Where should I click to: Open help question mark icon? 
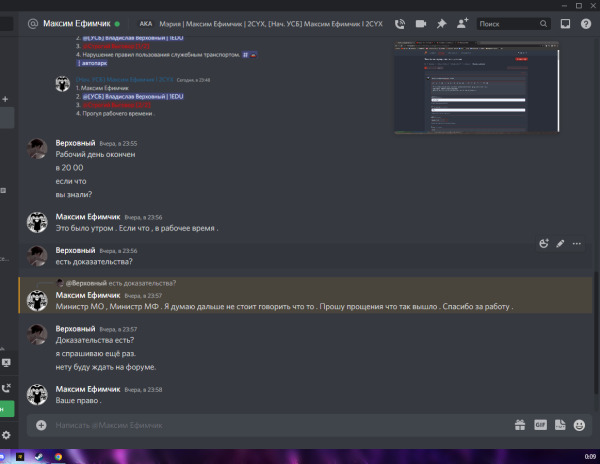click(586, 24)
